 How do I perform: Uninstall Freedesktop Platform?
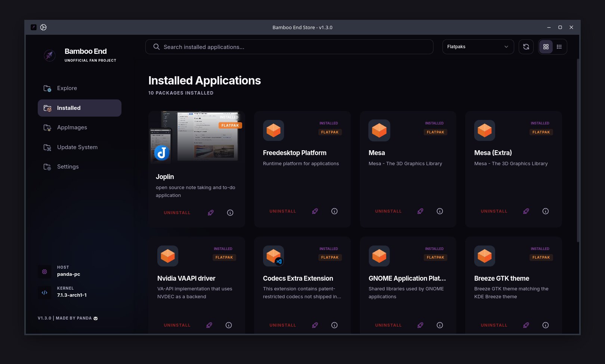tap(283, 211)
